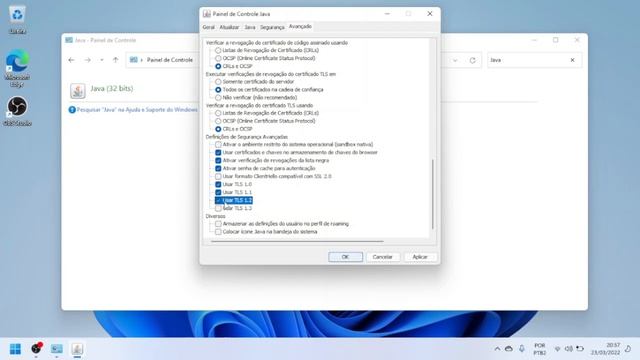Expand the address bar history dropdown
Viewport: 640px width, 360px height.
pyautogui.click(x=455, y=60)
